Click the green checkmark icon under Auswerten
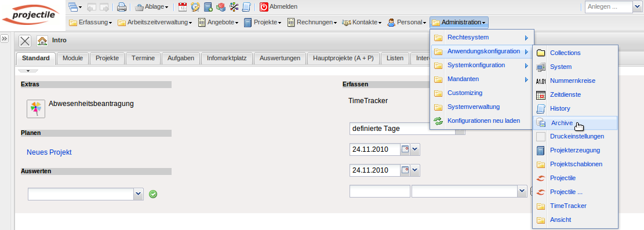644x230 pixels. [x=153, y=194]
